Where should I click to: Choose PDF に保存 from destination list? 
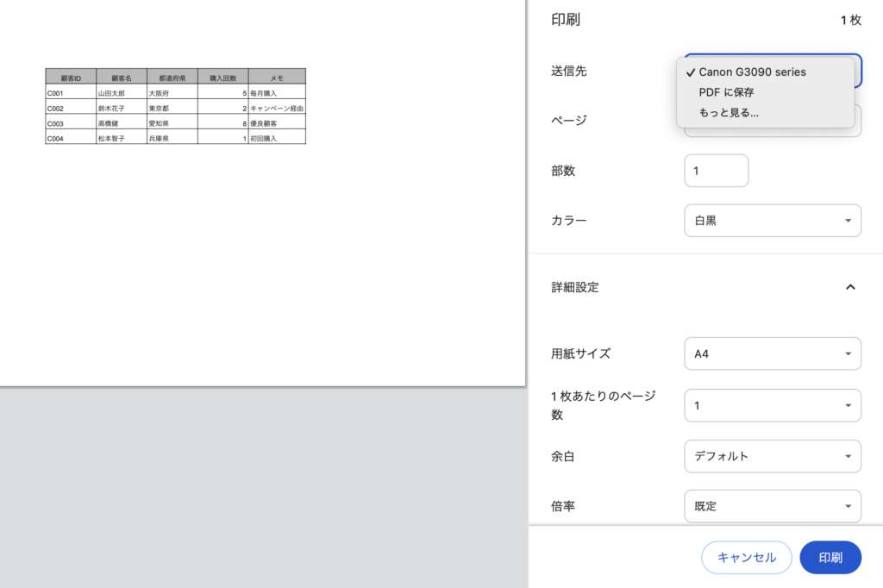click(726, 92)
